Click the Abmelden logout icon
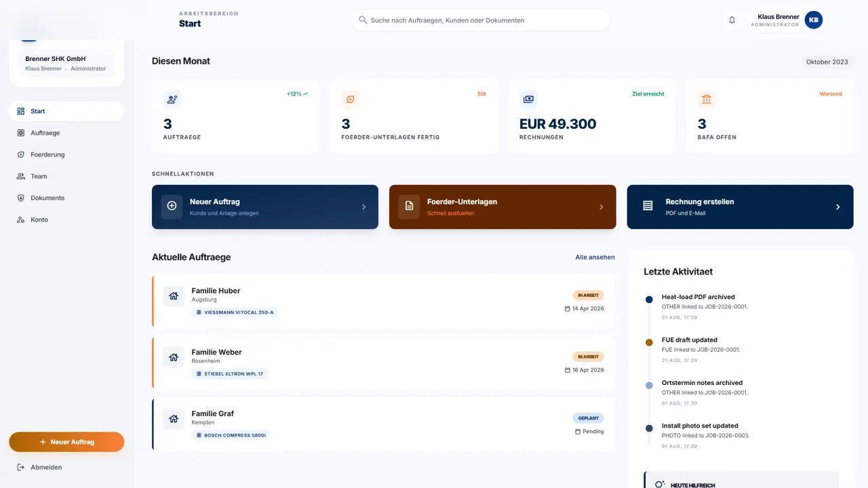 tap(20, 468)
